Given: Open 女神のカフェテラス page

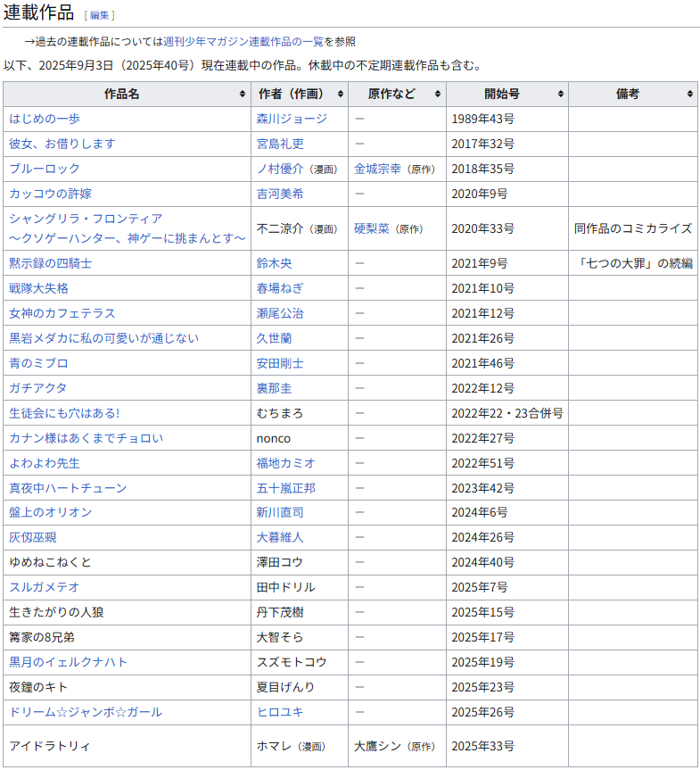Looking at the screenshot, I should coord(62,313).
